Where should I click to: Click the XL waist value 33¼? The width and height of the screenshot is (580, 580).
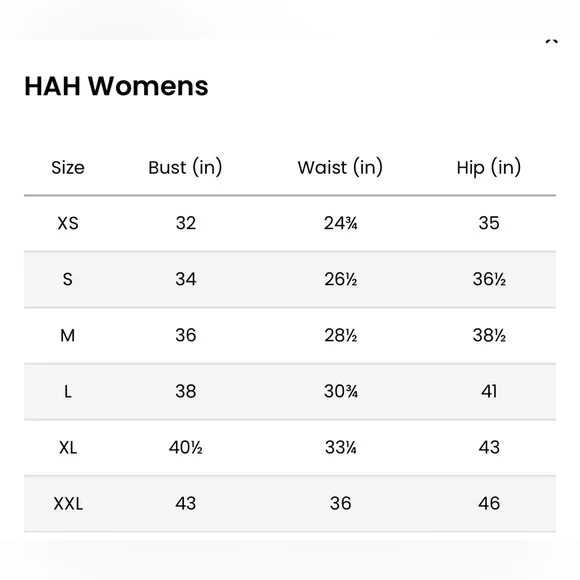coord(341,448)
